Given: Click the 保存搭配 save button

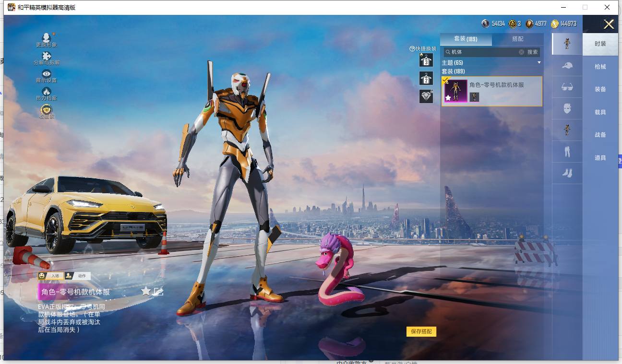Looking at the screenshot, I should pos(421,331).
